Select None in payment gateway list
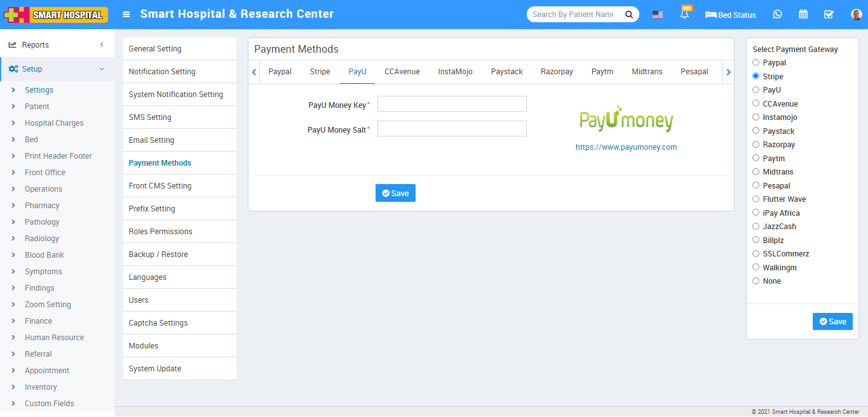Image resolution: width=868 pixels, height=417 pixels. (x=756, y=281)
